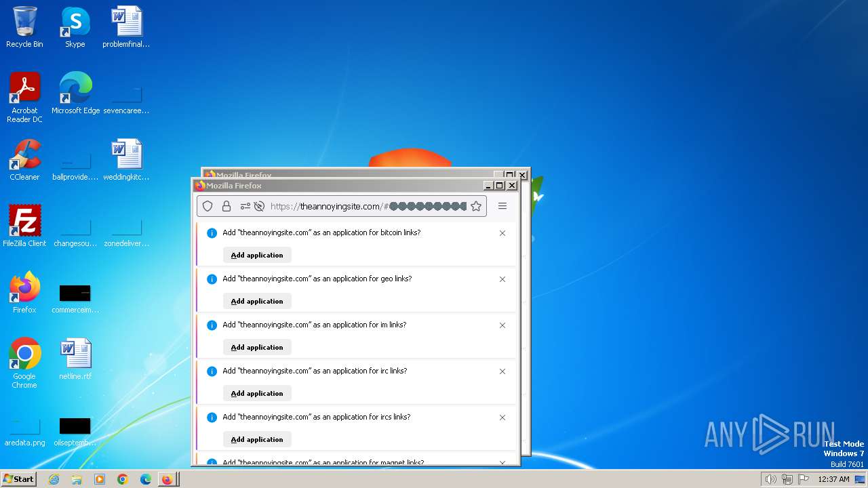Open Windows Explorer from the taskbar
Screen dimensions: 868x488
pyautogui.click(x=77, y=479)
